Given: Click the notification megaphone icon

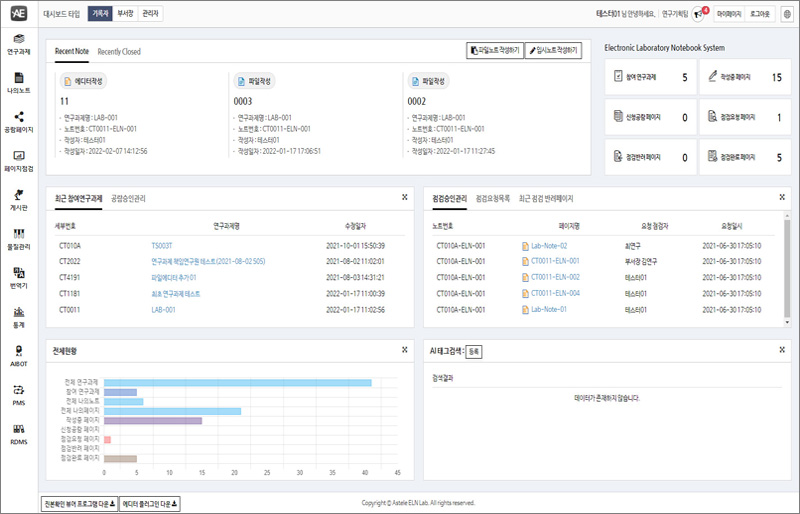Looking at the screenshot, I should tap(697, 14).
